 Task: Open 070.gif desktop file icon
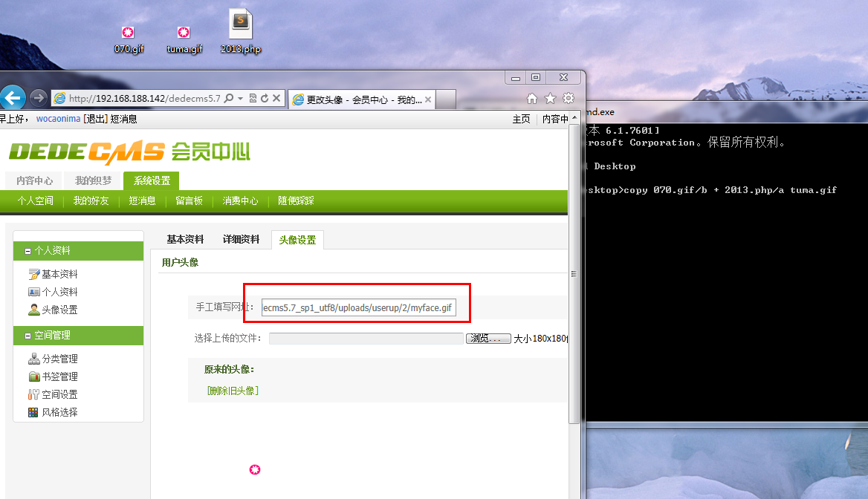[129, 39]
